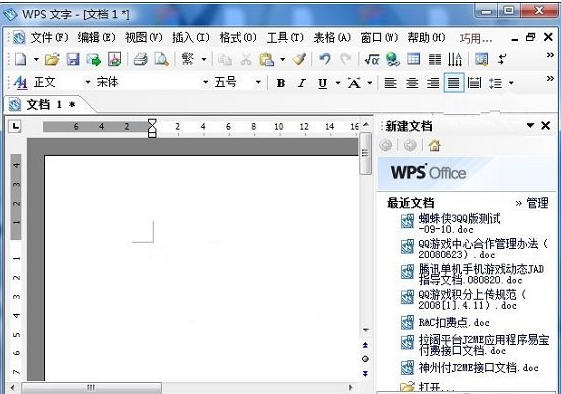The image size is (561, 394).
Task: Apply character emphasis A icon
Action: coord(354,83)
